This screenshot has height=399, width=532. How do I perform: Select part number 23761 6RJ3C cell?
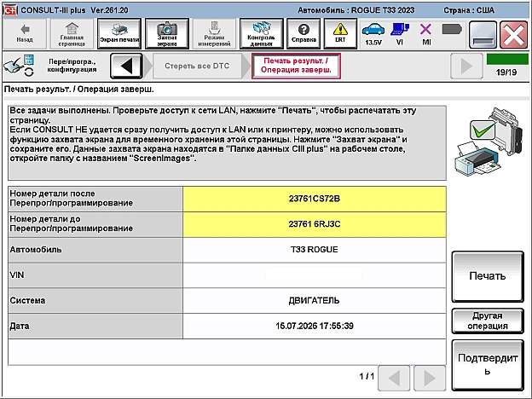click(x=315, y=224)
